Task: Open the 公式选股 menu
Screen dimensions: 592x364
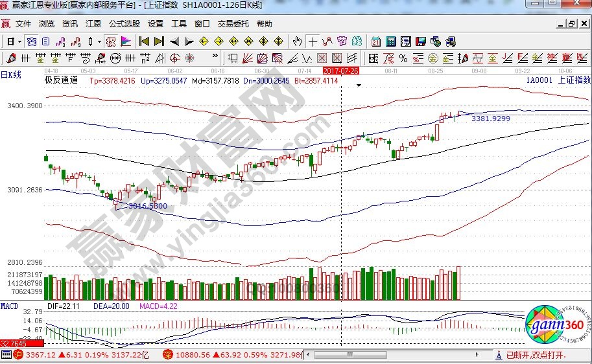Action: (124, 24)
